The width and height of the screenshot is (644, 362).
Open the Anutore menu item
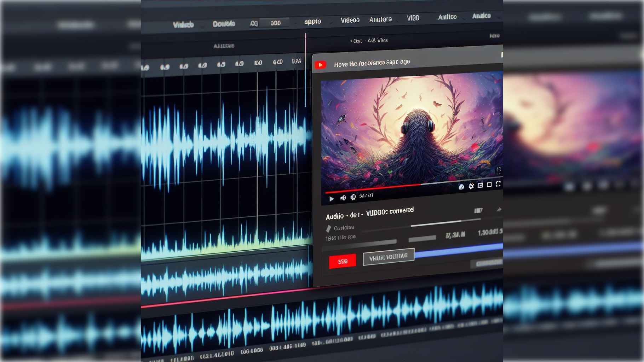coord(380,19)
